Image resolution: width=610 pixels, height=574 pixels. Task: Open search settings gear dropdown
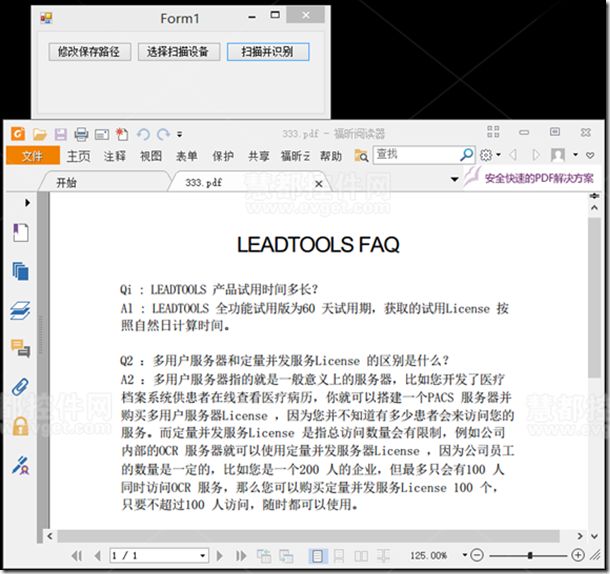(489, 155)
